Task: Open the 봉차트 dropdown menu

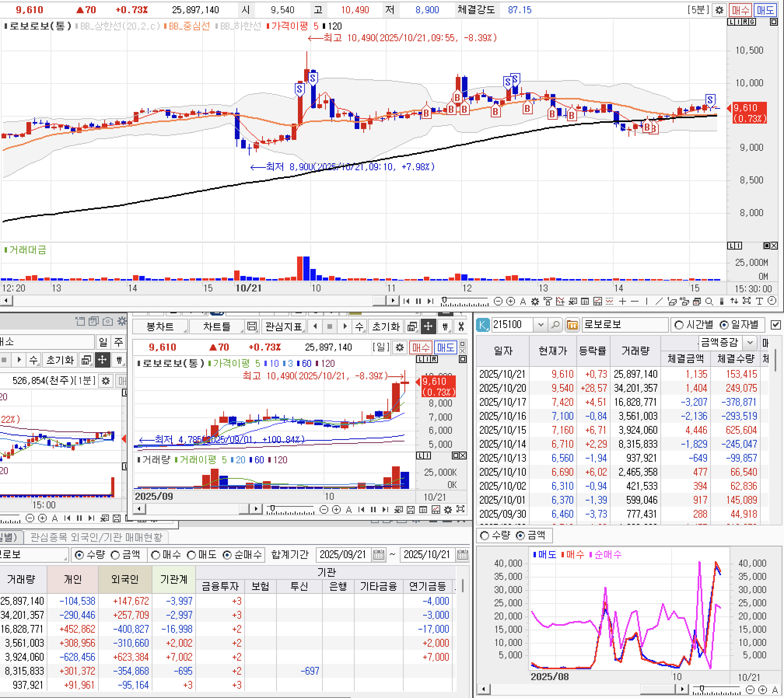Action: point(160,326)
